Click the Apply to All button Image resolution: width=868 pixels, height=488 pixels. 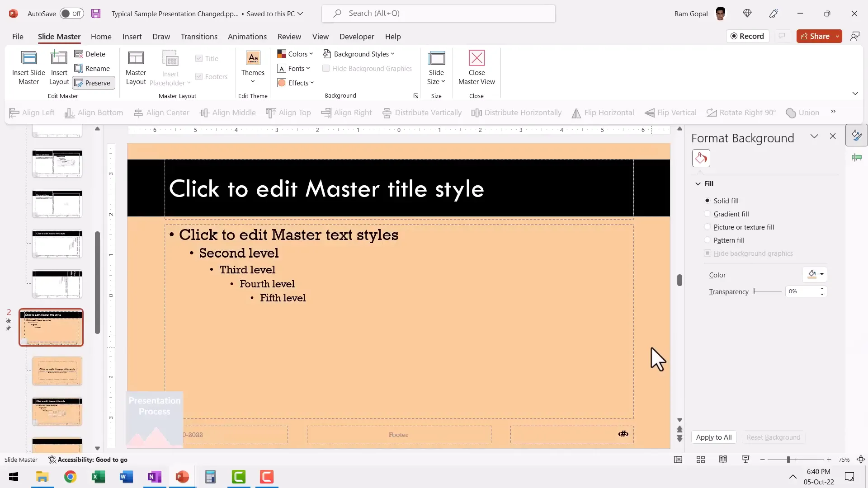[714, 437]
